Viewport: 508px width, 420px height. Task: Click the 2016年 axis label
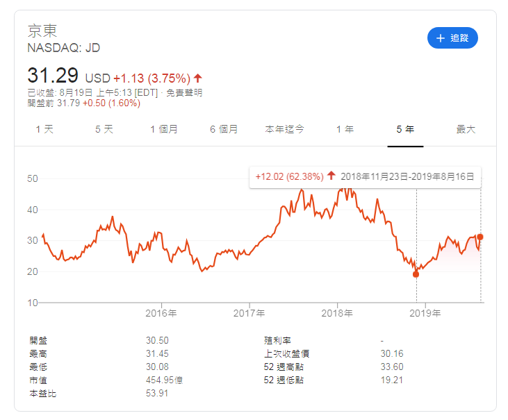[162, 314]
